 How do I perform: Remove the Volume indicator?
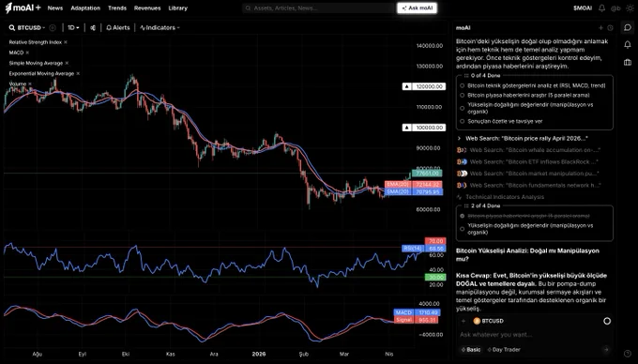tap(30, 84)
